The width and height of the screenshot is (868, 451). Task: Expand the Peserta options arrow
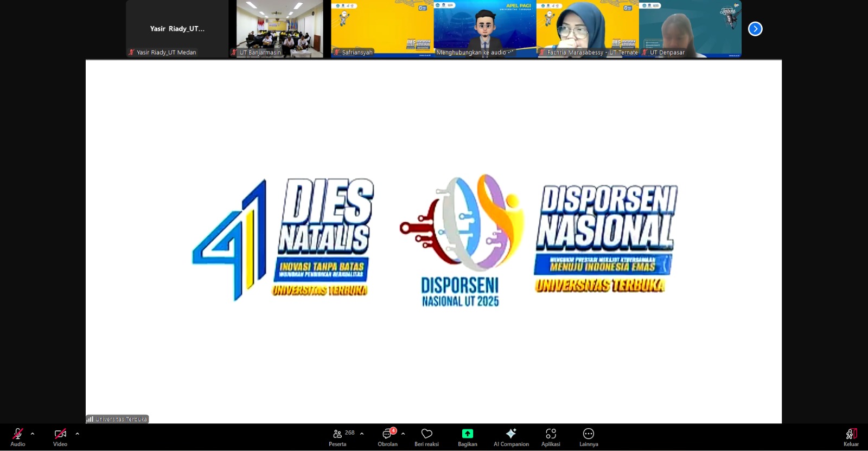(x=362, y=434)
